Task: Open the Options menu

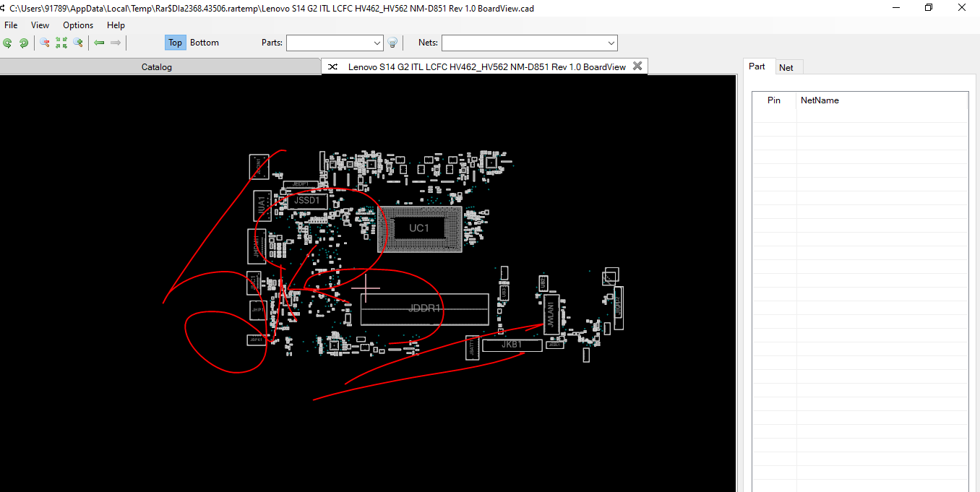Action: point(78,25)
